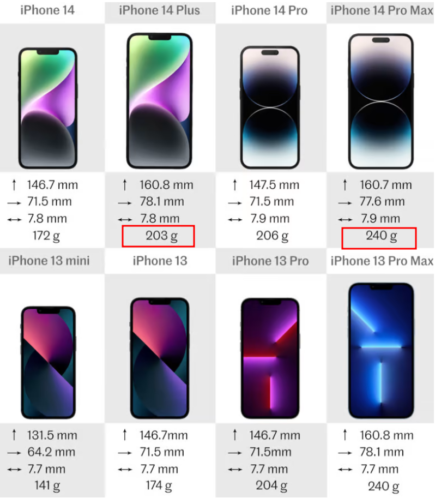Click the iPhone 13 Pro Max thickness double-arrow icon
The image size is (435, 504).
coord(346,470)
